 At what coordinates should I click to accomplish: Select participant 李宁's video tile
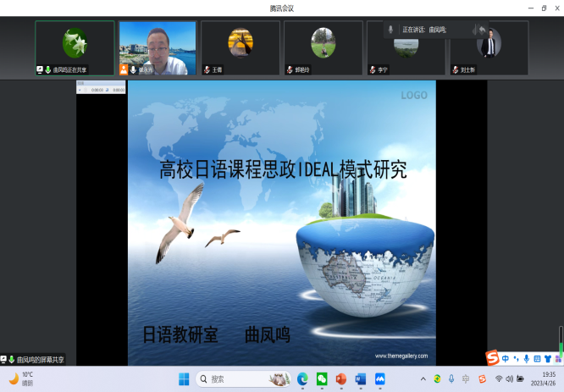(405, 47)
